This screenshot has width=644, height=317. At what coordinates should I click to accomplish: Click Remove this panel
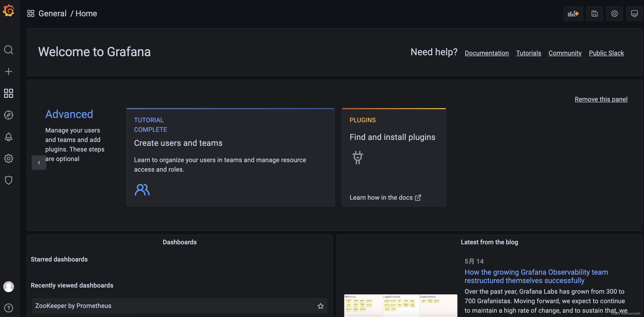601,99
